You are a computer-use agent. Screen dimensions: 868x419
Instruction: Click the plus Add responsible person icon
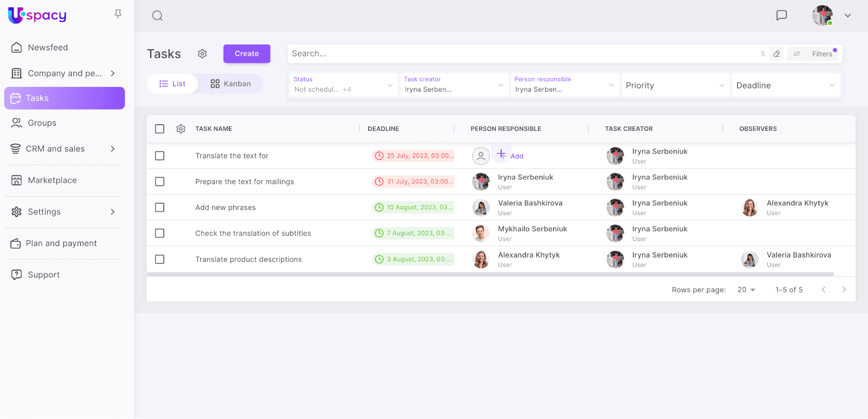(502, 154)
